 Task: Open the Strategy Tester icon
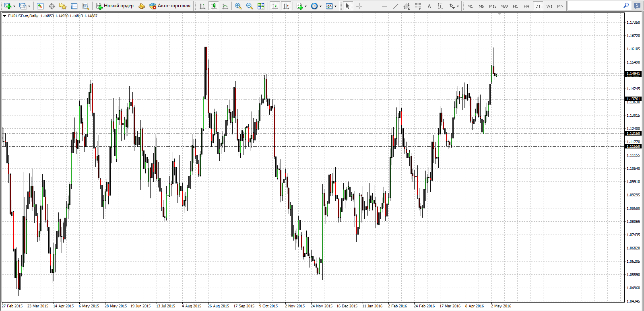click(x=85, y=6)
